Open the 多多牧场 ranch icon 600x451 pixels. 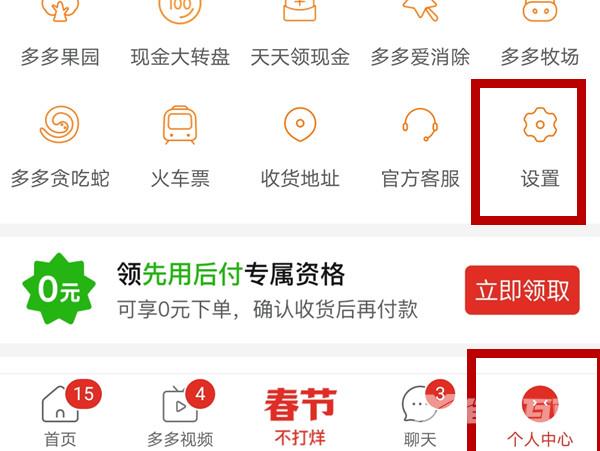pyautogui.click(x=540, y=10)
